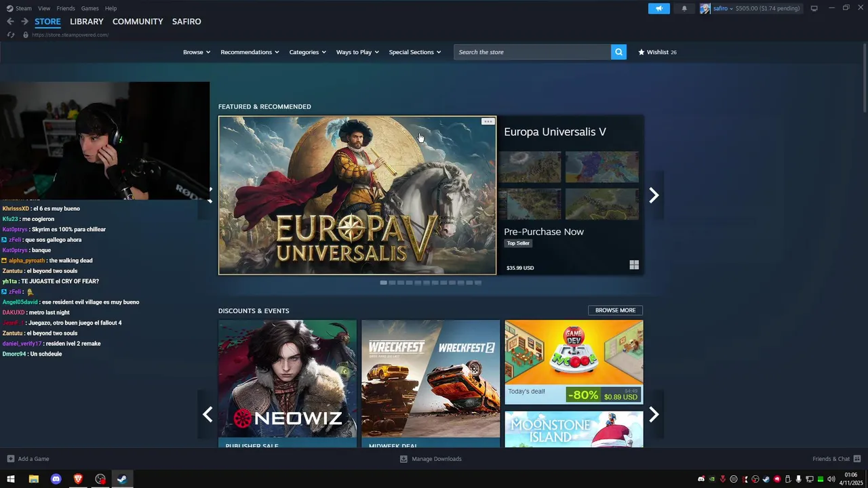Click the store URL address text

[x=70, y=35]
